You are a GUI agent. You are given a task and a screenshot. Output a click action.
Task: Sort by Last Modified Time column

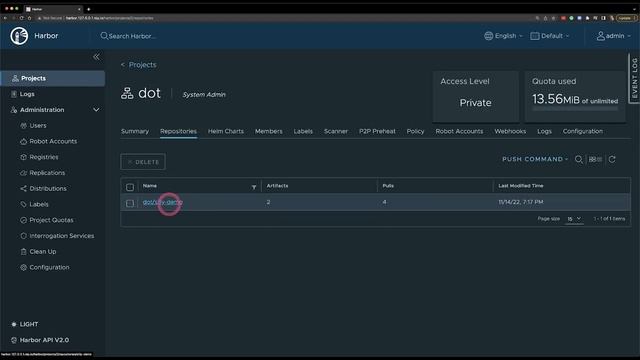pyautogui.click(x=521, y=186)
